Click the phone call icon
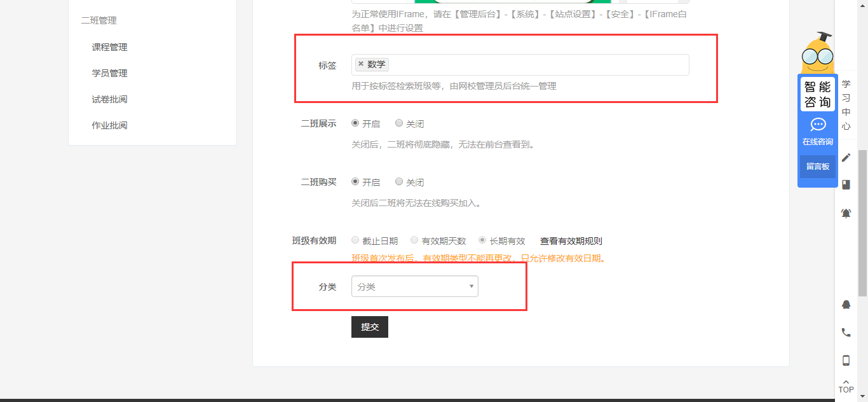The height and width of the screenshot is (402, 868). click(x=846, y=332)
